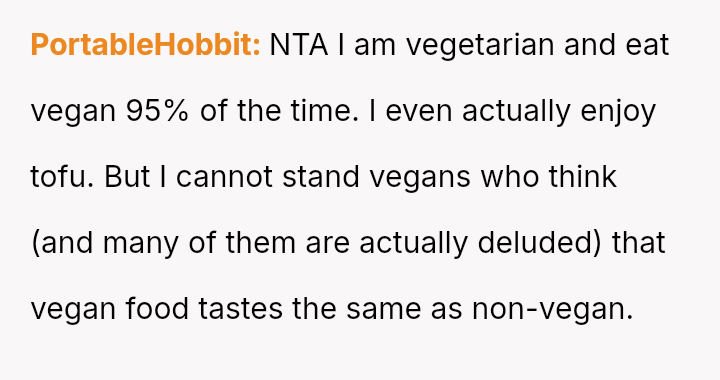Click the 95% figure

click(157, 111)
